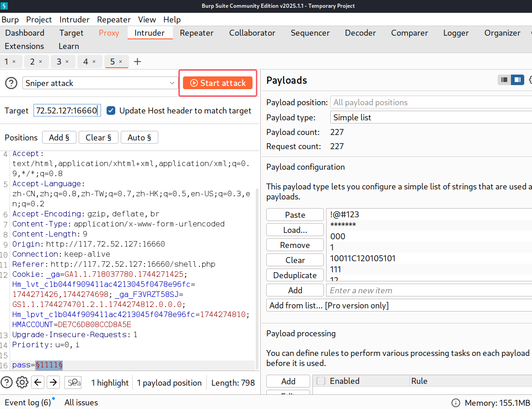Click the Load... payload button
Image resolution: width=532 pixels, height=409 pixels.
click(295, 230)
